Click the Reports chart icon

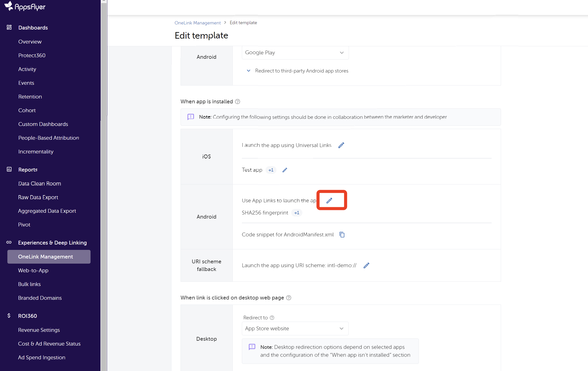point(9,169)
